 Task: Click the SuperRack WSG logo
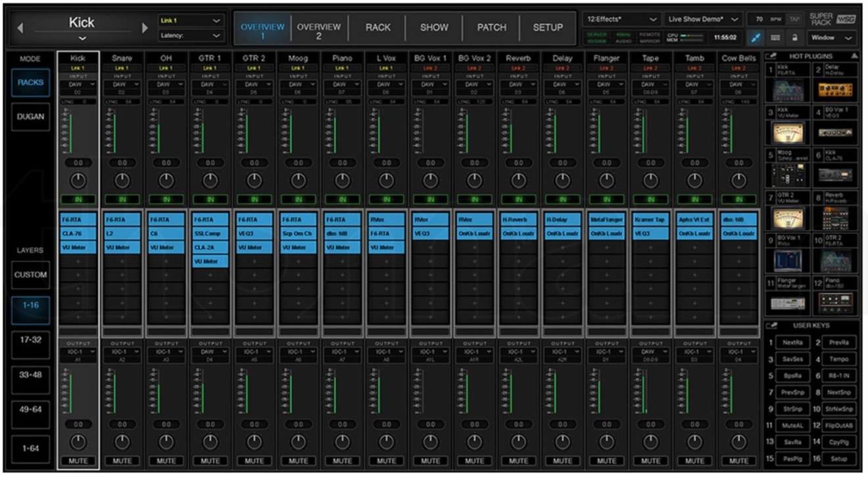pyautogui.click(x=832, y=18)
